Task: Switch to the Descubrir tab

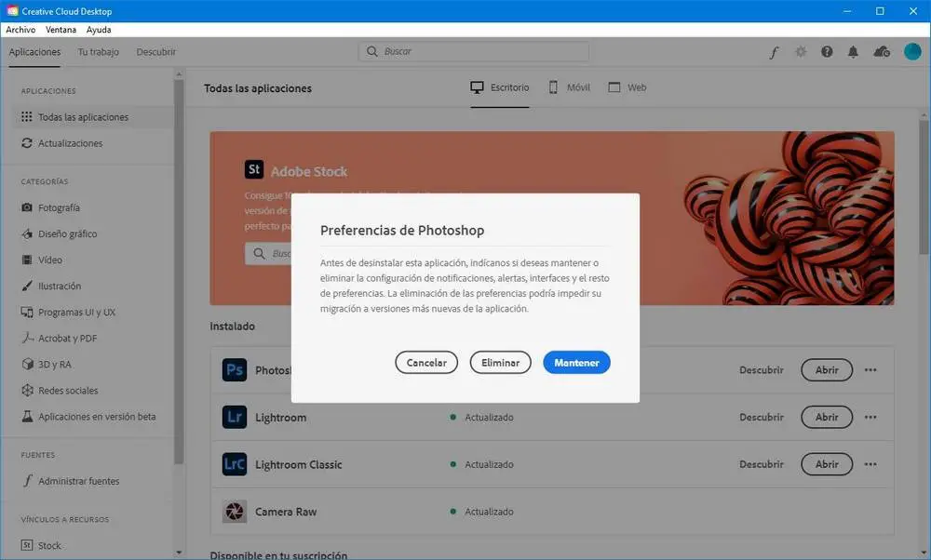Action: [x=156, y=52]
